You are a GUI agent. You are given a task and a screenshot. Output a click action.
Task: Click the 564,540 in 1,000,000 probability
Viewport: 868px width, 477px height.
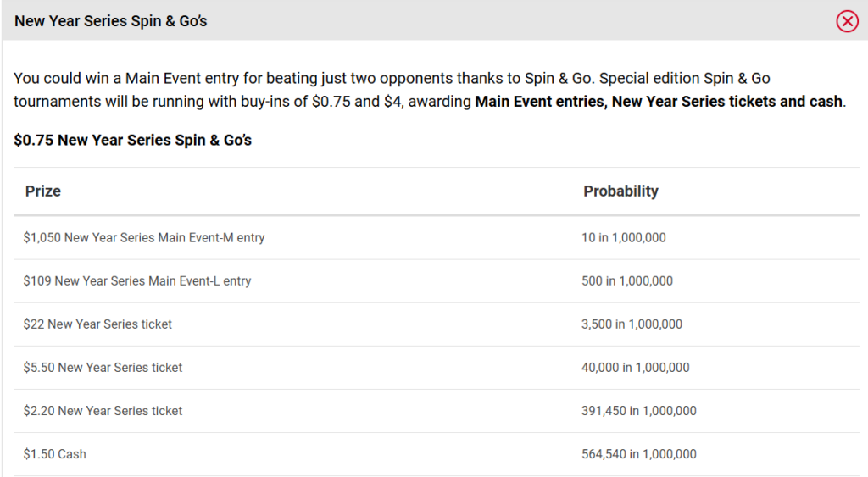pyautogui.click(x=639, y=454)
